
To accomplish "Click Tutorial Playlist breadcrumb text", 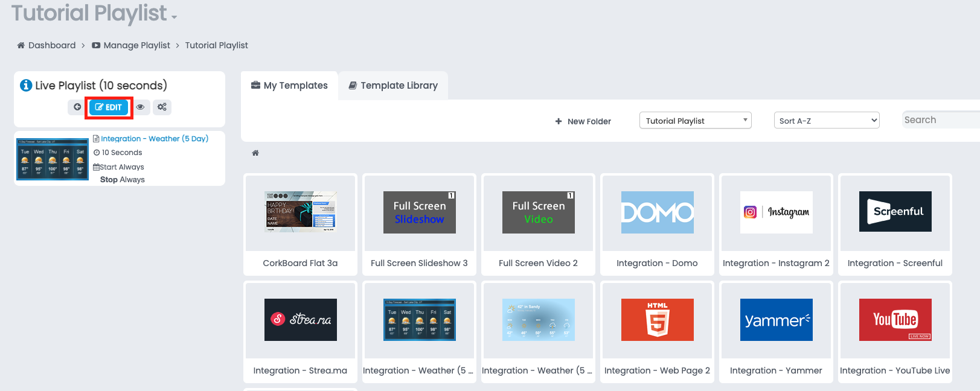I will point(216,45).
